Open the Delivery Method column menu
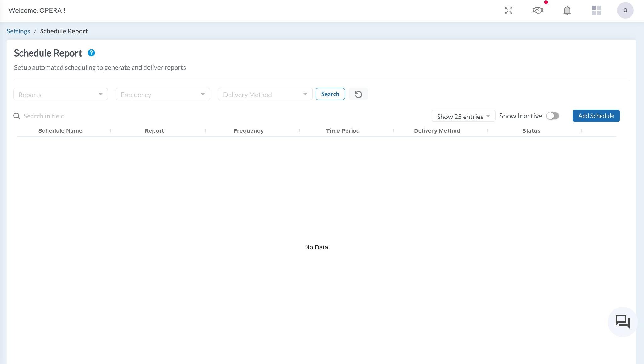Screen dimensions: 644x364 coord(488,131)
